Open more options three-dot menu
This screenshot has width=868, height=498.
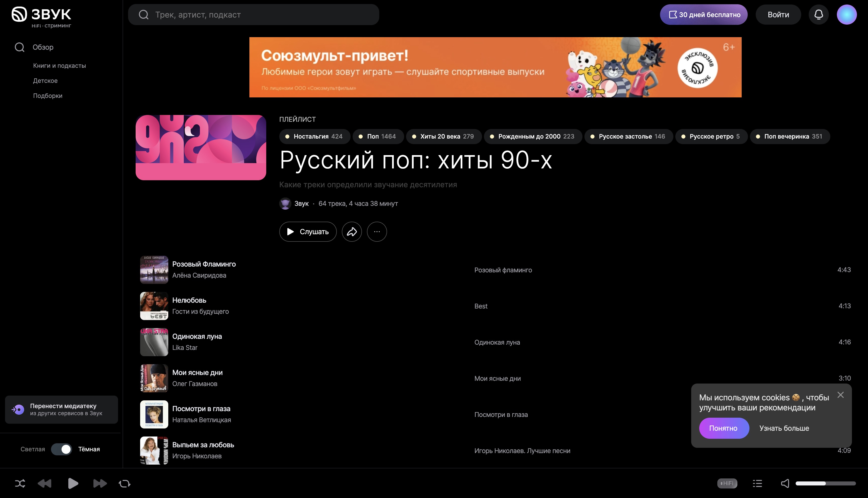coord(377,232)
